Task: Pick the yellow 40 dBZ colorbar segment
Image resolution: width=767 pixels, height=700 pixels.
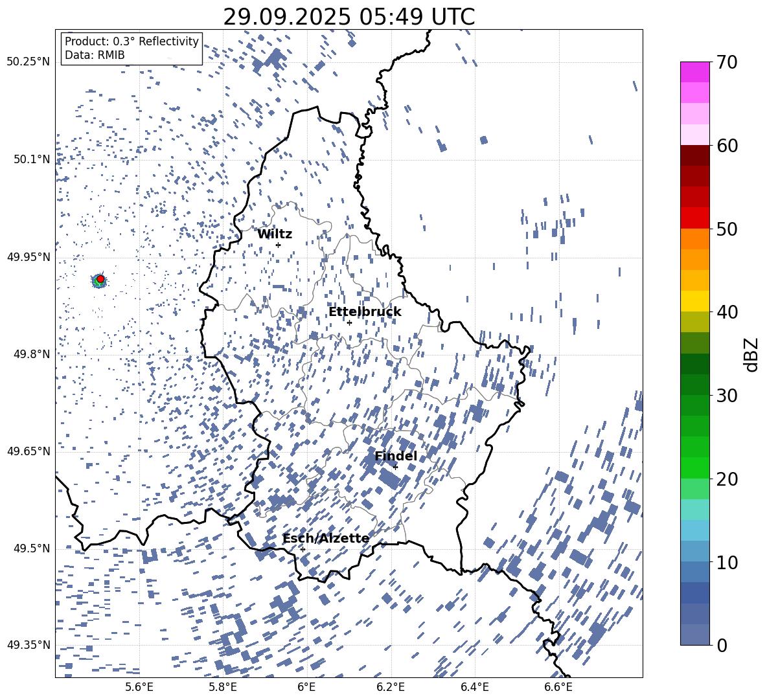Action: (x=694, y=301)
